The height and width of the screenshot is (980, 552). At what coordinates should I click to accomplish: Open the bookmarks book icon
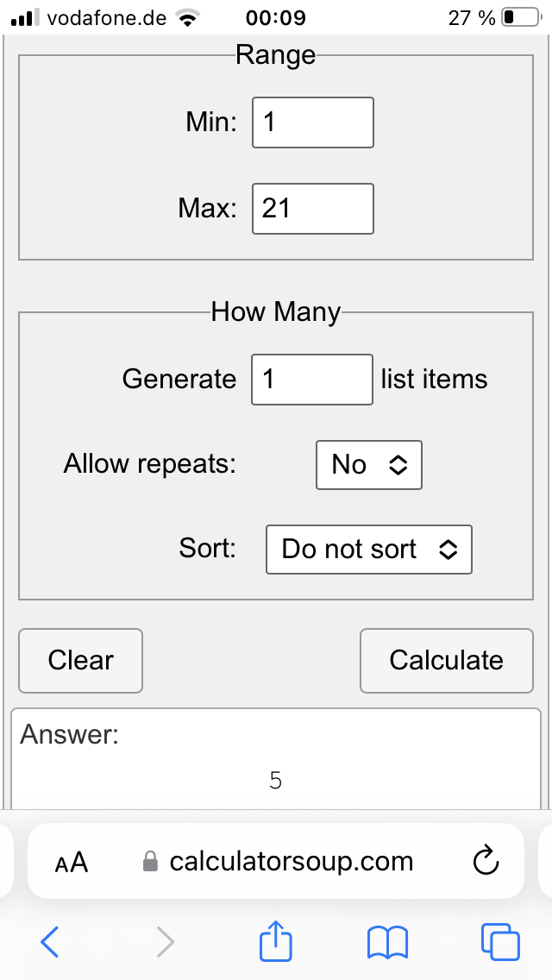(x=387, y=943)
